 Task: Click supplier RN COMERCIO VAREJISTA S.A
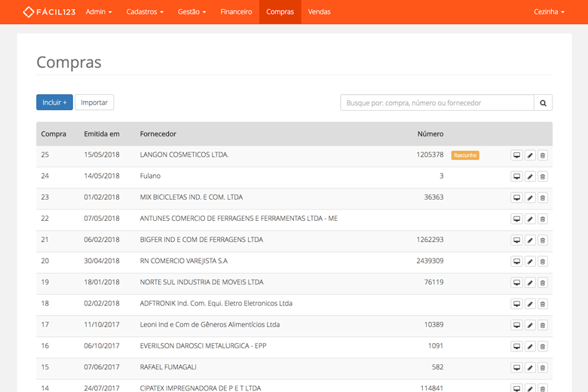click(184, 261)
